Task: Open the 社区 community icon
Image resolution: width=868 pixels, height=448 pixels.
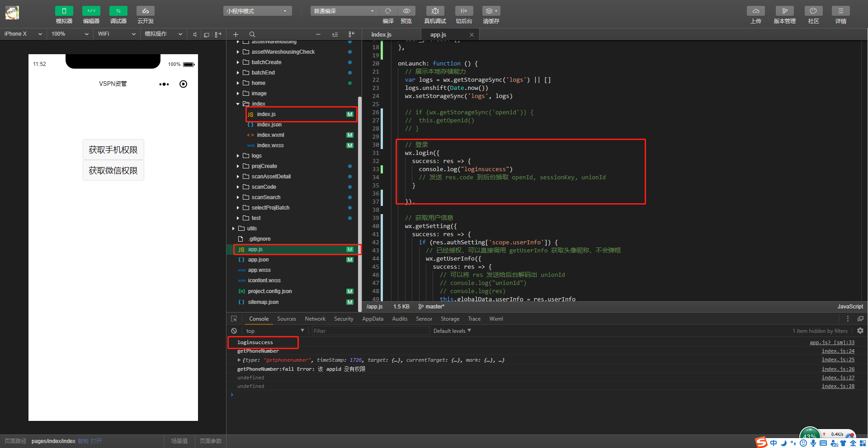Action: pyautogui.click(x=813, y=11)
